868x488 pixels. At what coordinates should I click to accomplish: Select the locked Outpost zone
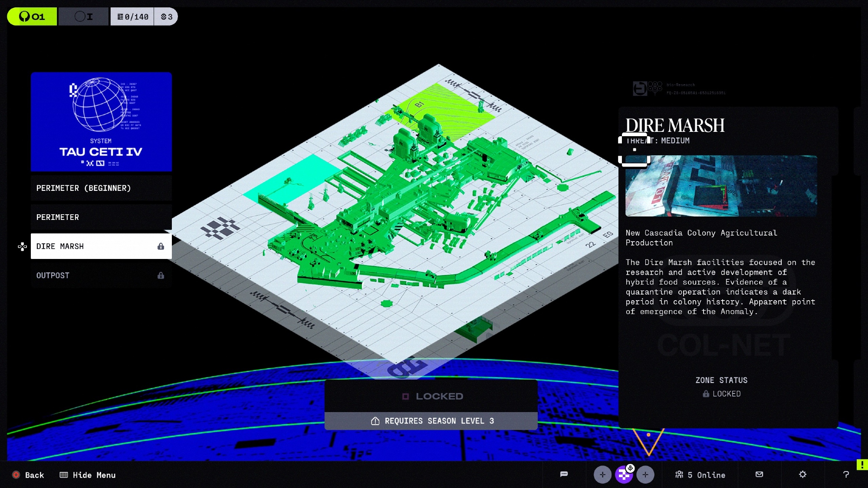click(x=101, y=275)
